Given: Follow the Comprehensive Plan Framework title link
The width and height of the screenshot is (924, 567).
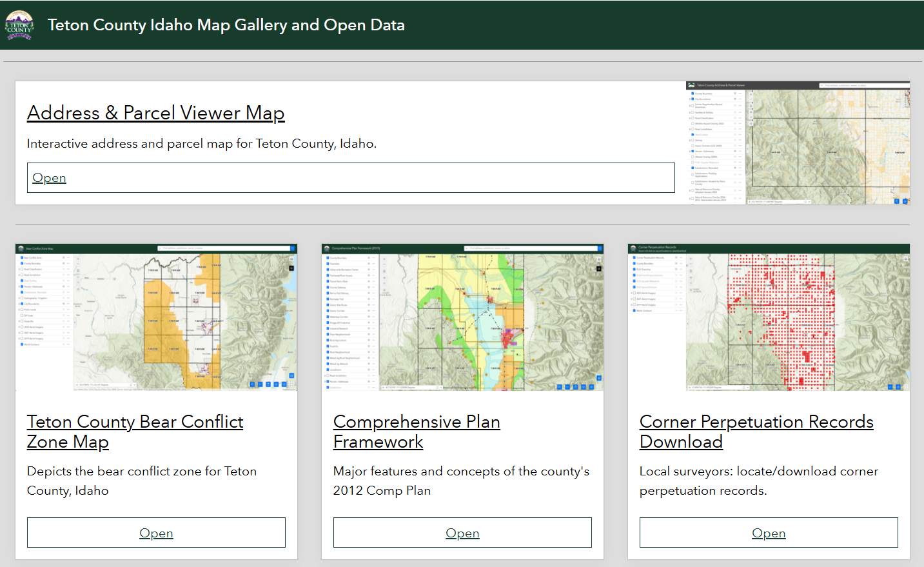Looking at the screenshot, I should tap(417, 432).
